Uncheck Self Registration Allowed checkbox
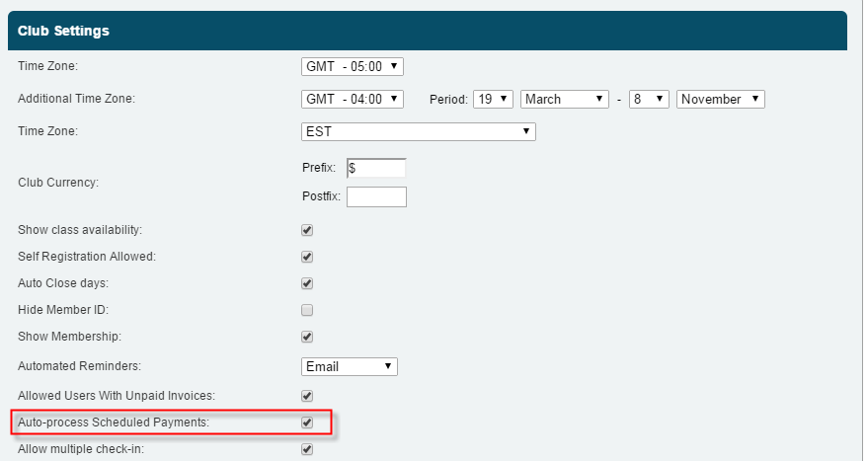Screen dimensions: 868x461 [x=307, y=257]
